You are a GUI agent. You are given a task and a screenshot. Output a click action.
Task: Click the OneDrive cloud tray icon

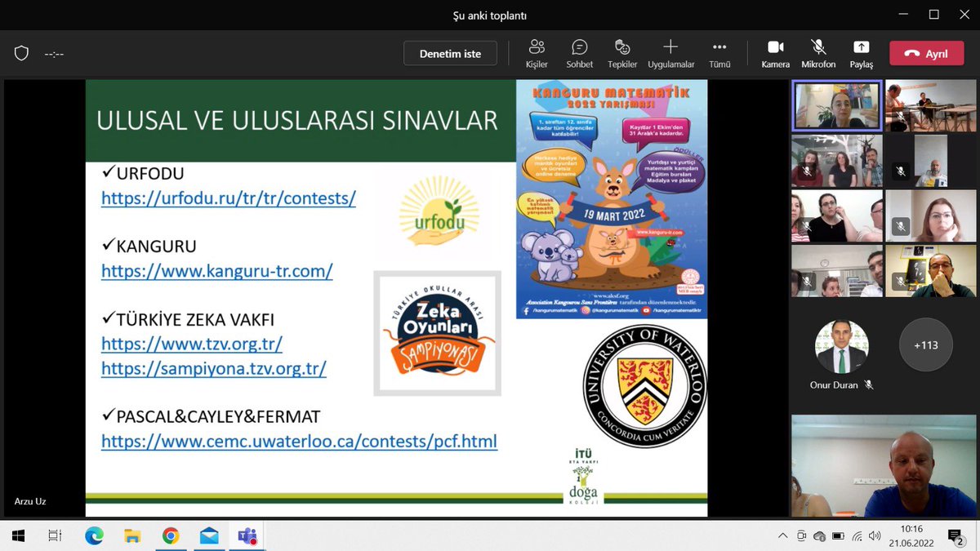pyautogui.click(x=819, y=535)
